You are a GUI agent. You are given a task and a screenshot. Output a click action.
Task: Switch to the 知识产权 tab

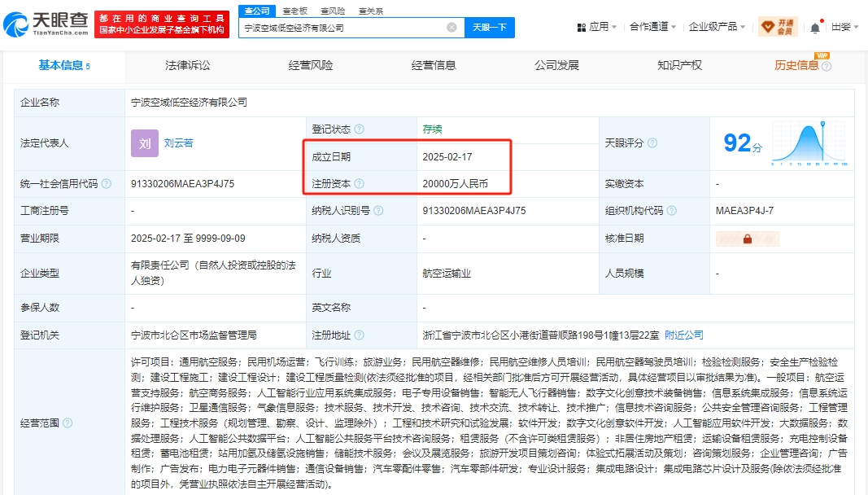coord(679,65)
